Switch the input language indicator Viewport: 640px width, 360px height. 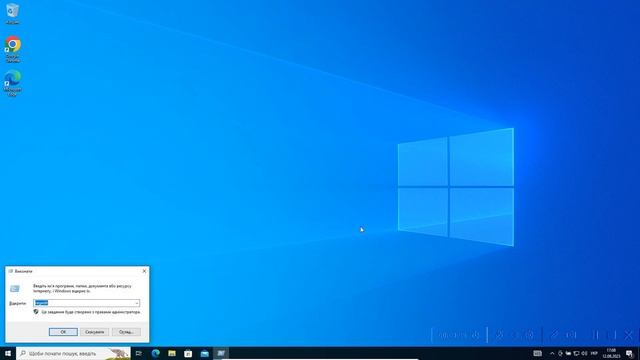(594, 353)
